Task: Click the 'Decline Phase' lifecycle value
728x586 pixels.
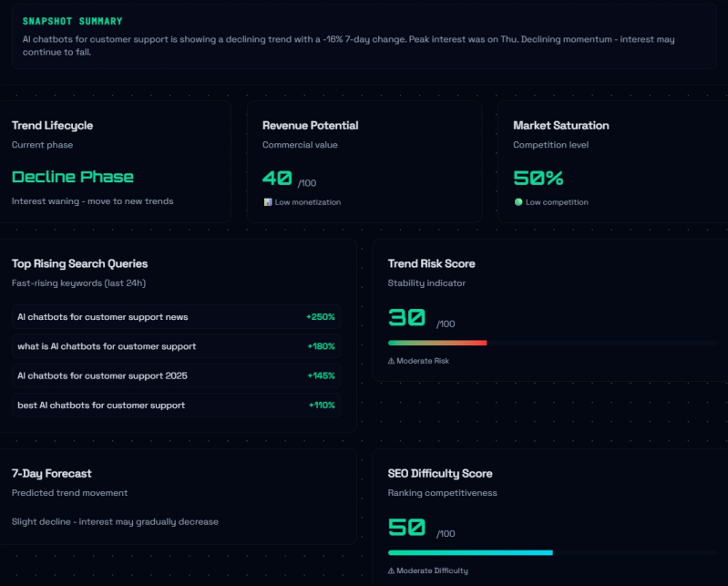Action: 72,177
